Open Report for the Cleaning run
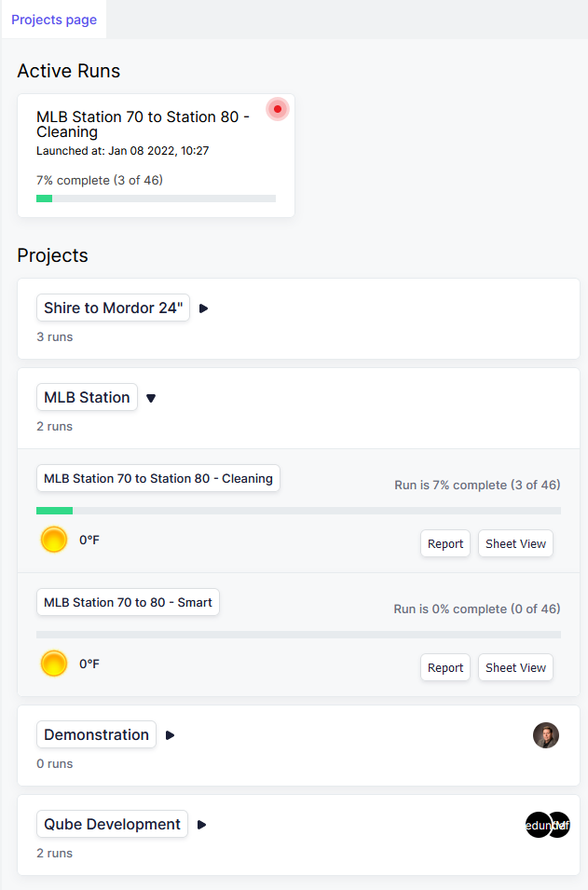Screen dimensions: 588x890 tap(445, 544)
